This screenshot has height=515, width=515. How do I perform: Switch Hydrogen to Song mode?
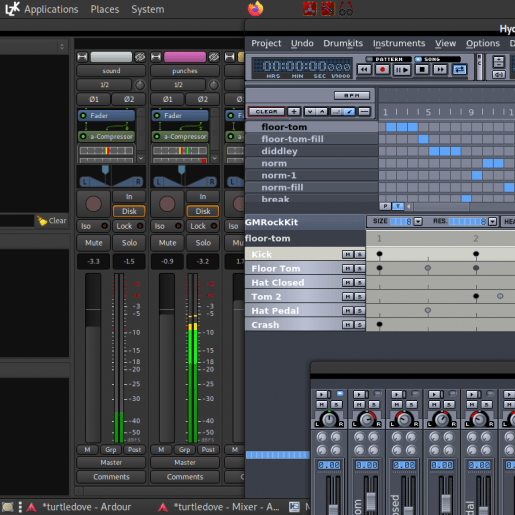tap(437, 59)
